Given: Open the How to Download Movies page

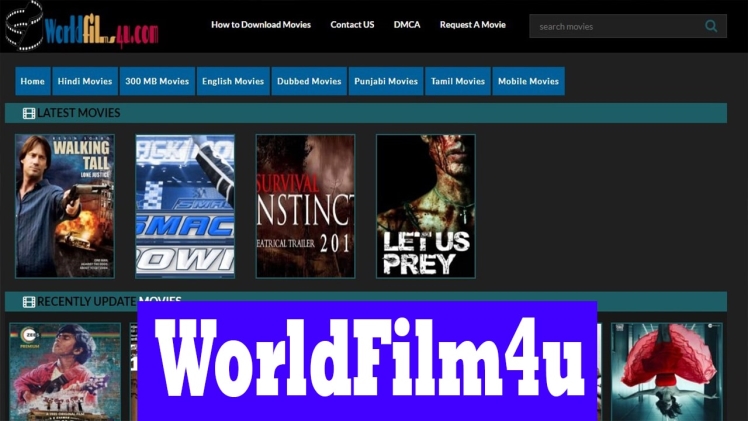Looking at the screenshot, I should [x=261, y=24].
